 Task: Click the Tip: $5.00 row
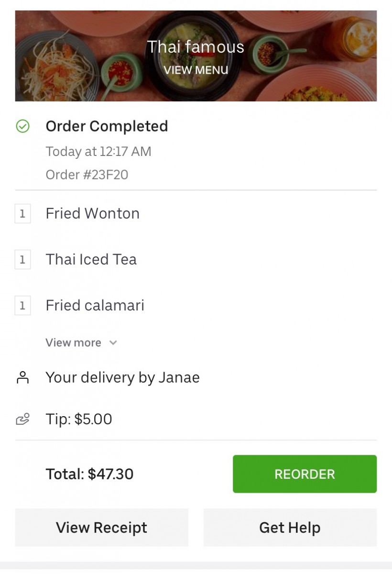[x=79, y=419]
